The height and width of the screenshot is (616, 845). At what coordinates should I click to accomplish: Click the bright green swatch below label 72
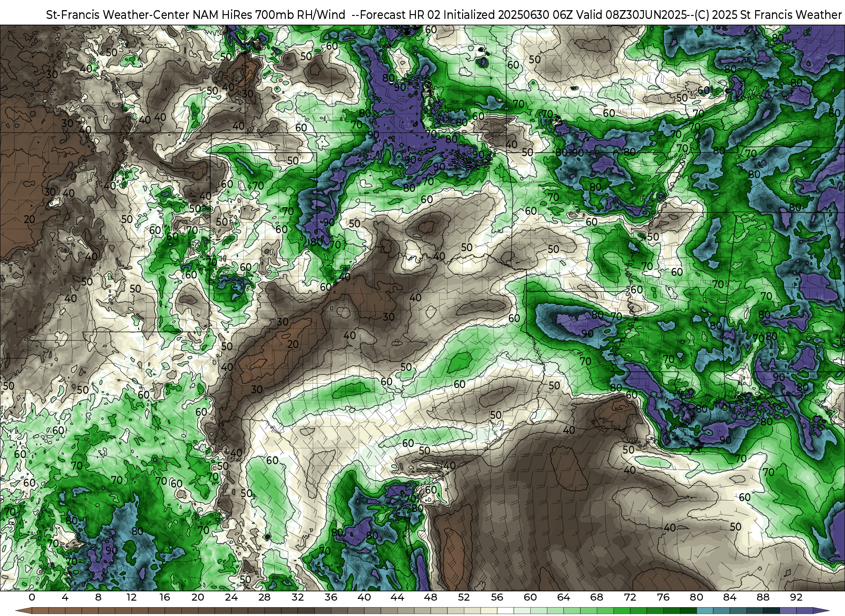point(621,611)
